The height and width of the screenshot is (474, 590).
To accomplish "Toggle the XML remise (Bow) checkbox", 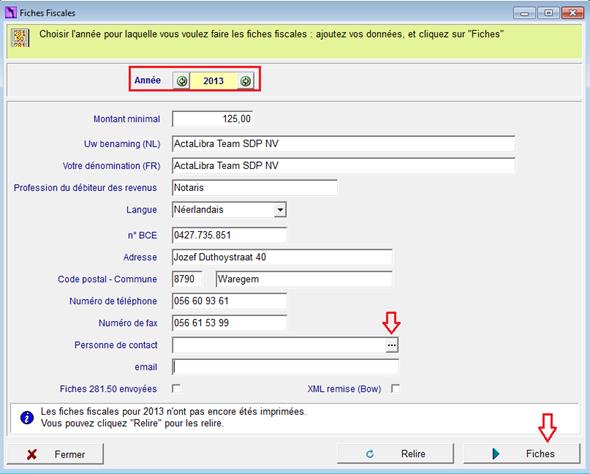I will click(395, 388).
